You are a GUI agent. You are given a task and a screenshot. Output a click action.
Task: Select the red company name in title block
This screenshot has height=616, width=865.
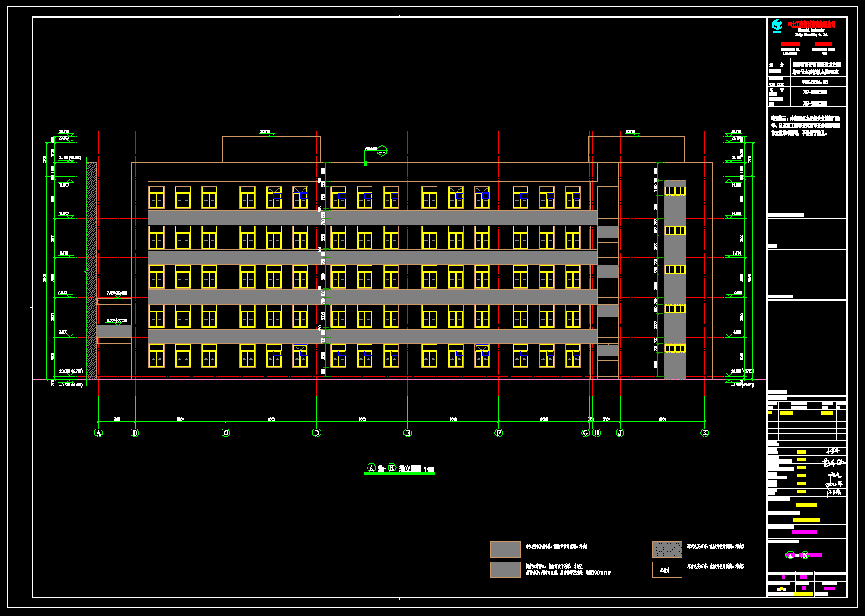811,24
